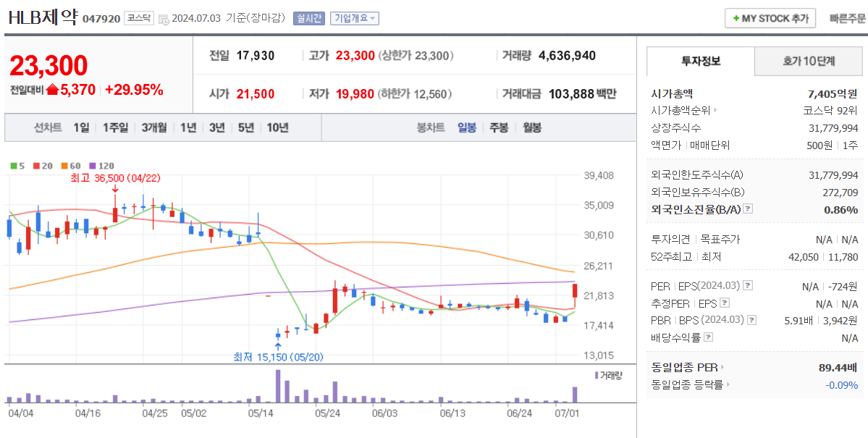The image size is (868, 438).
Task: Click the 동일업종 PER value 89.44배
Action: (838, 367)
